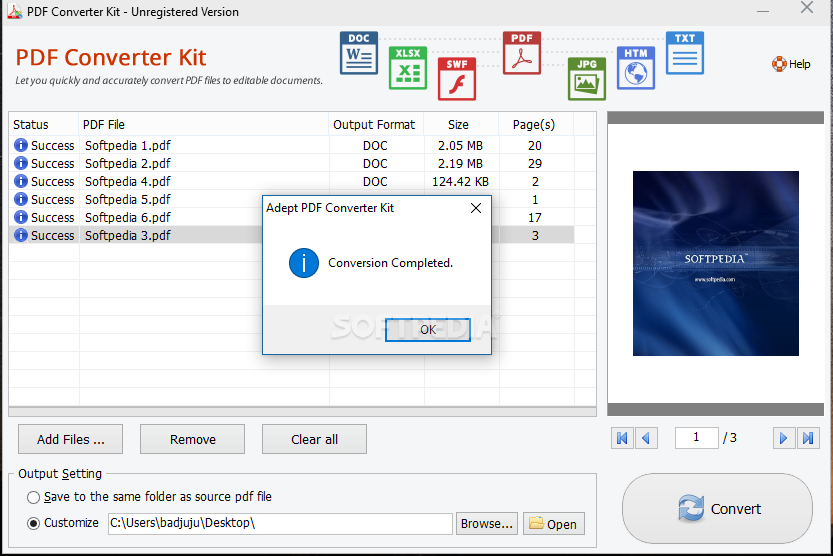Image resolution: width=833 pixels, height=556 pixels.
Task: Click the preview page number field
Action: 696,438
